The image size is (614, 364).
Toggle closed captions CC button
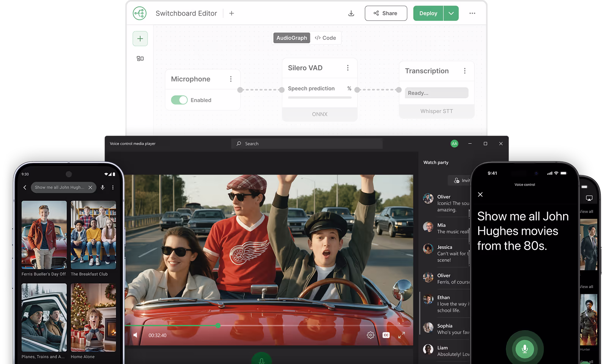(x=386, y=335)
